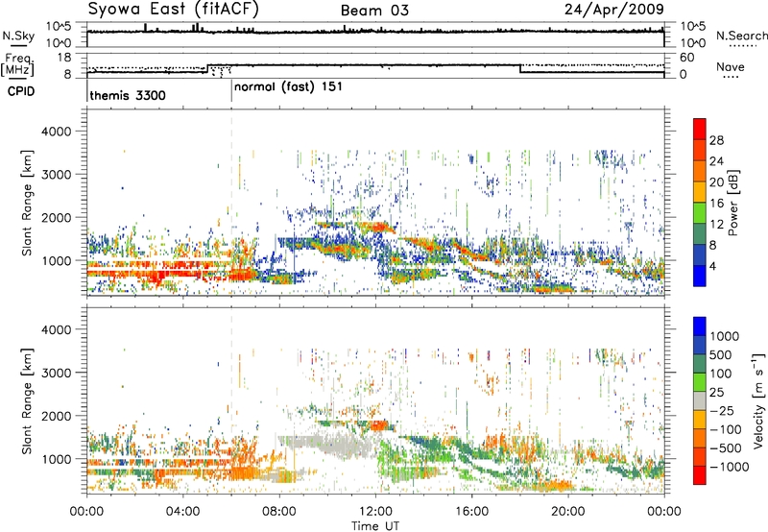Click the "08:00" time axis tick
768x532 pixels.
(x=279, y=512)
